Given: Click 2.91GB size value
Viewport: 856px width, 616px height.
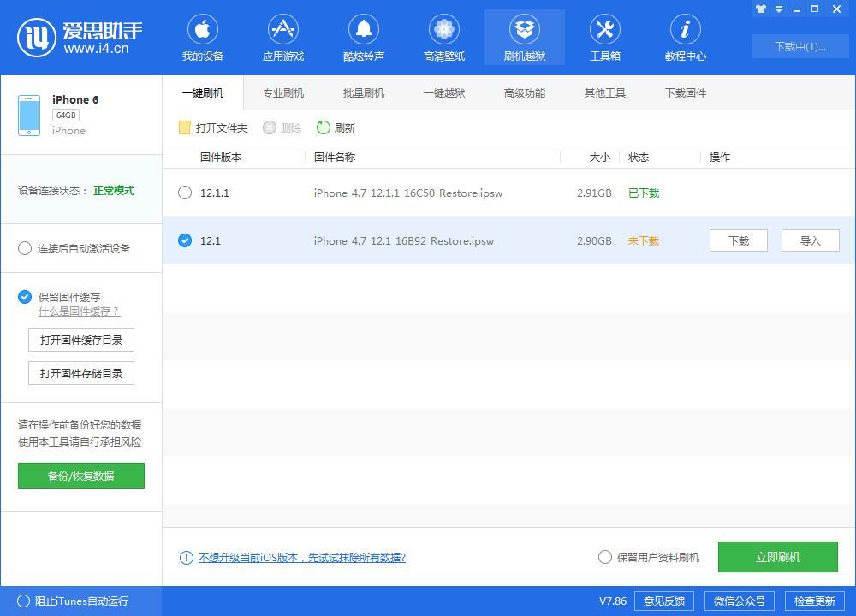Looking at the screenshot, I should (594, 192).
